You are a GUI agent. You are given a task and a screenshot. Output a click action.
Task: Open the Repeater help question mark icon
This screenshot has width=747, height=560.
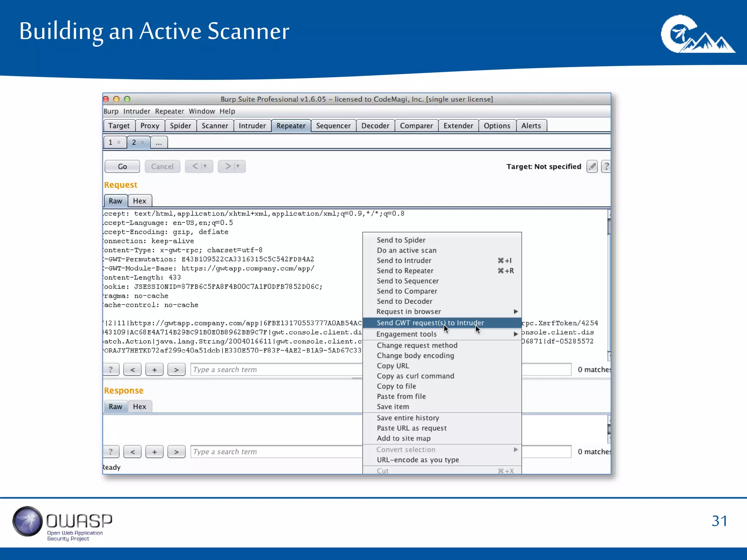pos(606,167)
